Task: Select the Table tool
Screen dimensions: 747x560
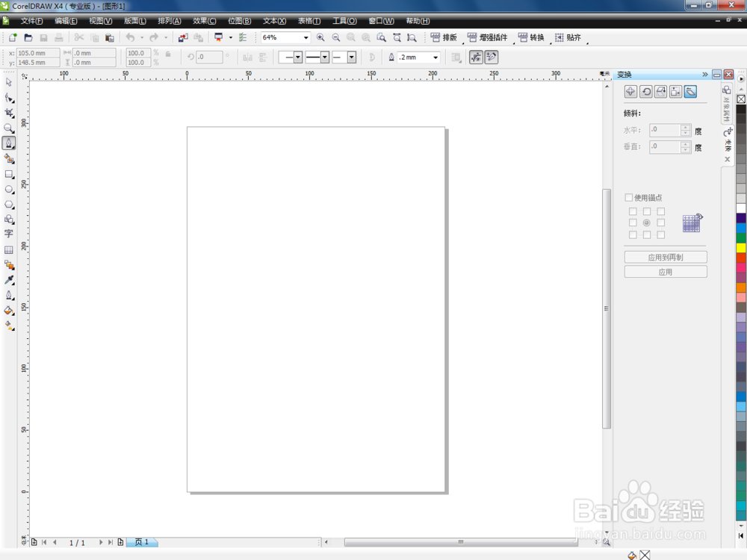Action: tap(9, 250)
